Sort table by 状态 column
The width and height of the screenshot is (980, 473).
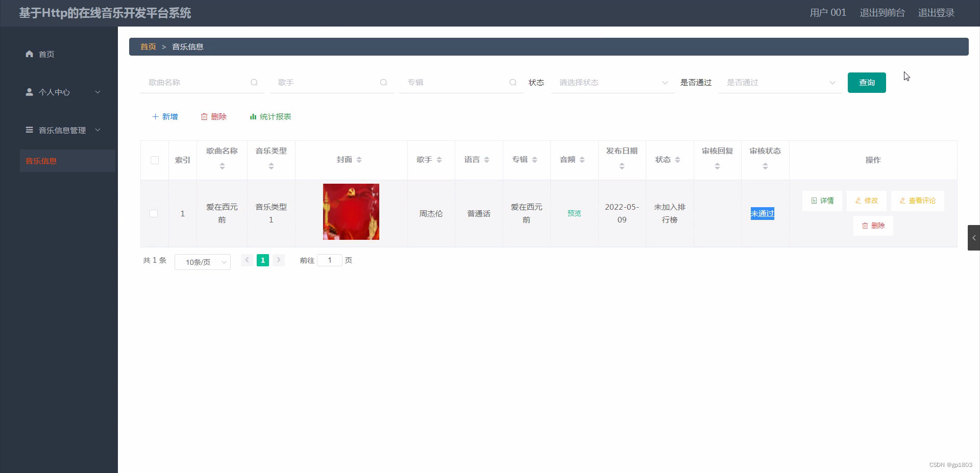coord(677,160)
